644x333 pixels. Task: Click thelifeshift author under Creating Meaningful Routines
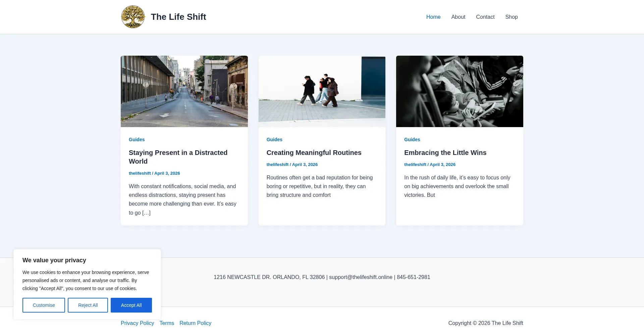click(277, 165)
